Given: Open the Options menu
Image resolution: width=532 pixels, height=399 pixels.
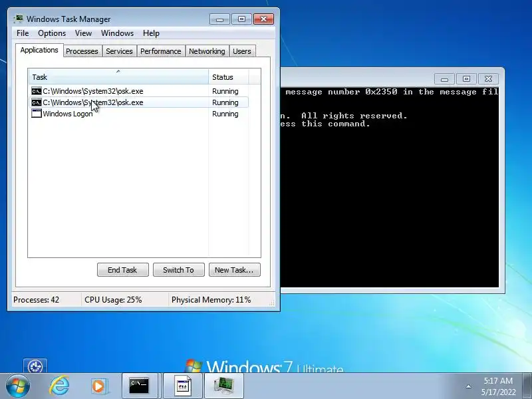Looking at the screenshot, I should point(52,33).
